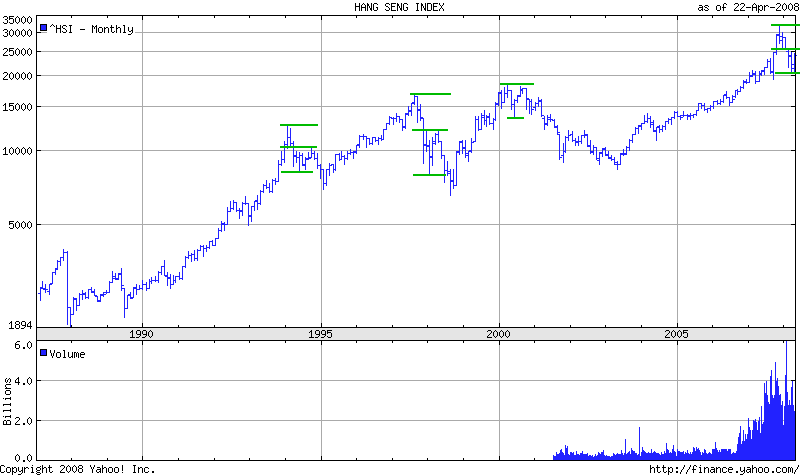The height and width of the screenshot is (475, 800).
Task: Click the 5000 price axis label
Action: [21, 225]
